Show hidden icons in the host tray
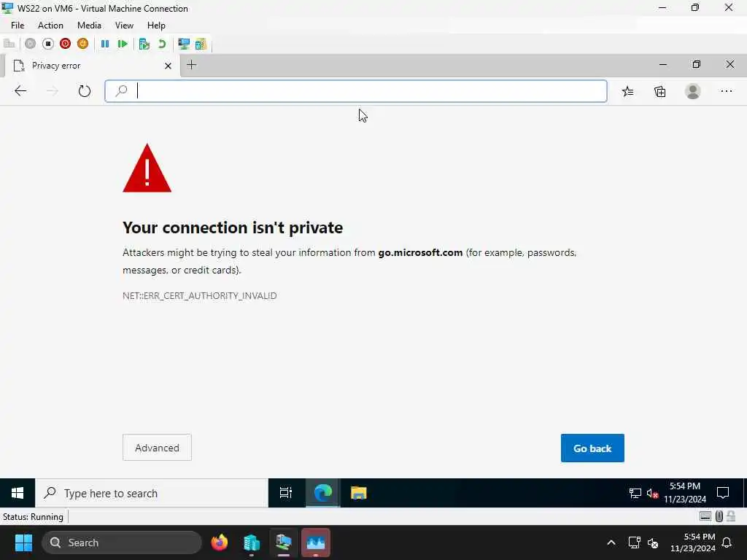Screen dimensions: 747x560 (x=611, y=542)
